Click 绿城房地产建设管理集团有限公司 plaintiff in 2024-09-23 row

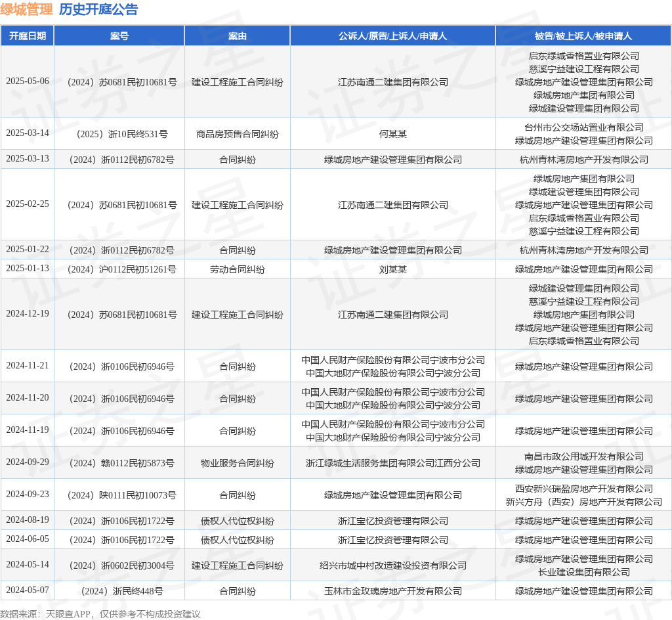[x=393, y=495]
